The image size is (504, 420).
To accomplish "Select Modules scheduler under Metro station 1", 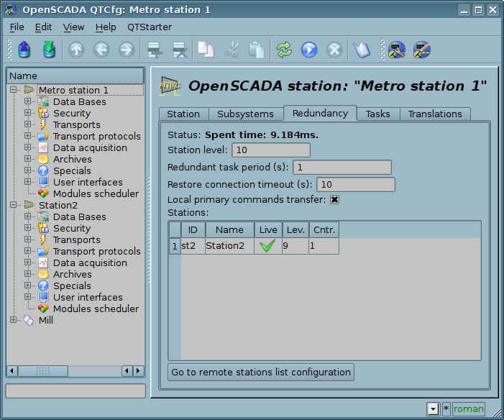I will click(96, 193).
